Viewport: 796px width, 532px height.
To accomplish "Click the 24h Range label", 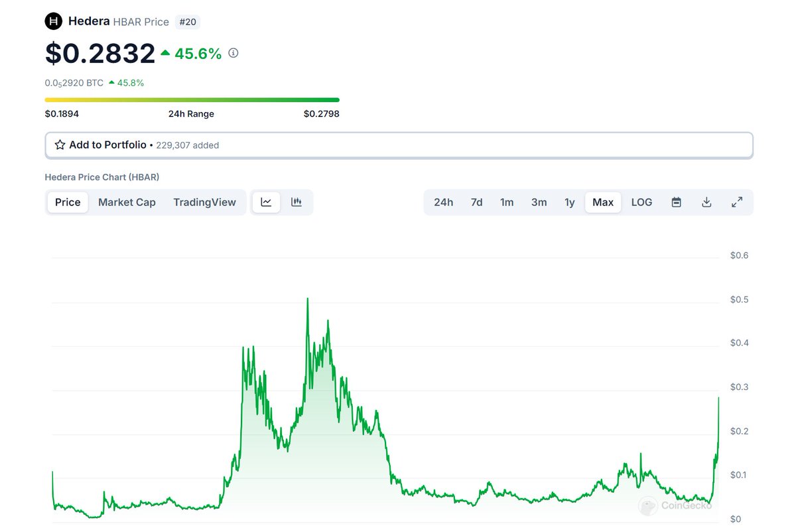I will coord(191,113).
